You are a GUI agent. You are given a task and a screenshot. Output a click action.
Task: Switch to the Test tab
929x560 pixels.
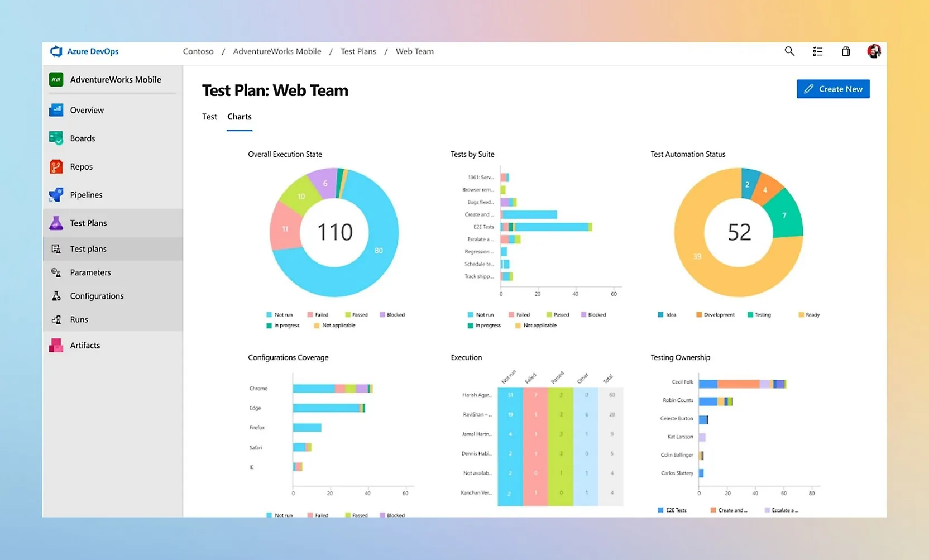click(x=209, y=117)
